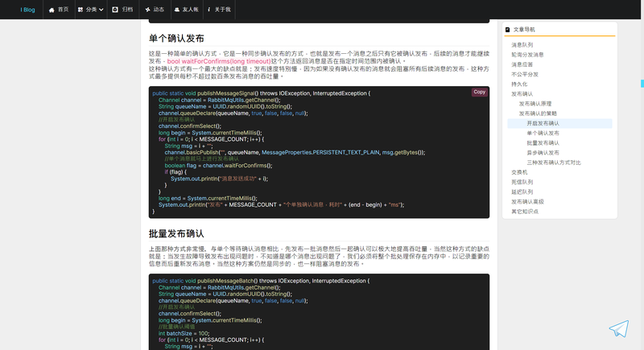Jump to 不公平分发 section

525,74
